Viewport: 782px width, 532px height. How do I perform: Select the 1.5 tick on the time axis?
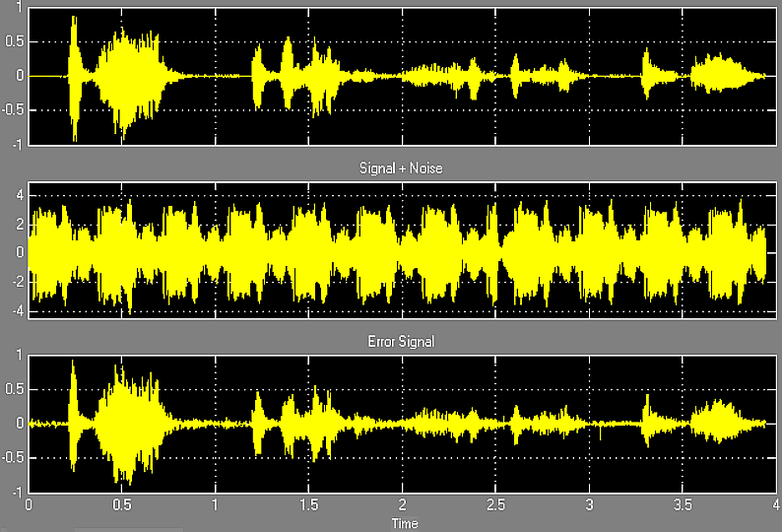click(x=308, y=505)
